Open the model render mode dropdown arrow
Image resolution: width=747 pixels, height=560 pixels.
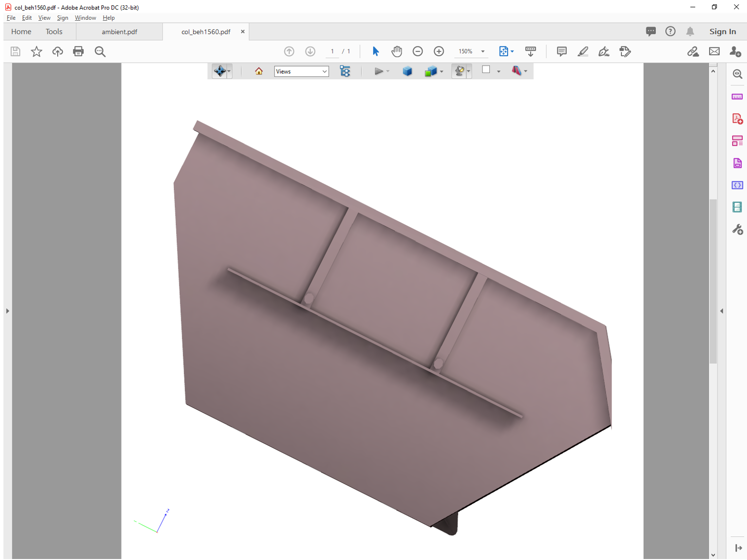(x=441, y=71)
